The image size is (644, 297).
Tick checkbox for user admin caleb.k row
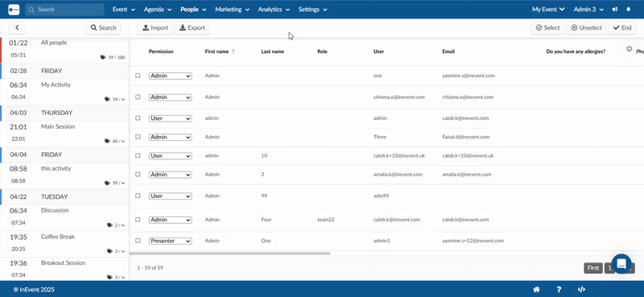point(138,118)
